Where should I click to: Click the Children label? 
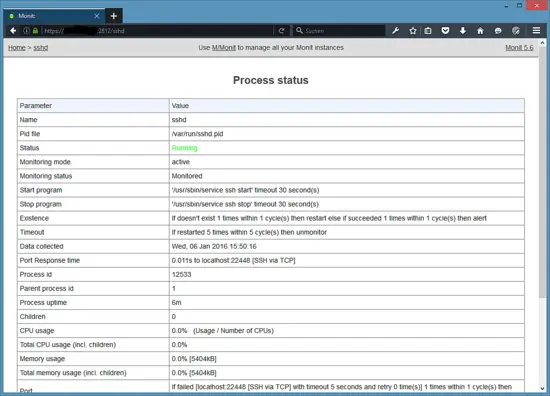tap(32, 317)
